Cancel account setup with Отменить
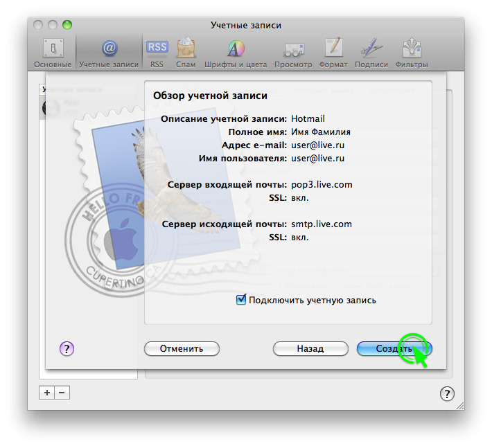Image resolution: width=492 pixels, height=448 pixels. (x=182, y=349)
